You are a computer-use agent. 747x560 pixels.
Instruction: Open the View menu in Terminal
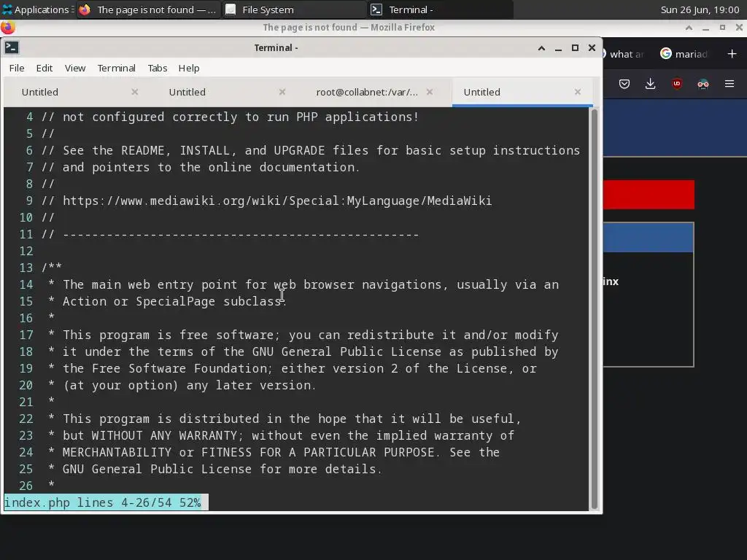(75, 68)
